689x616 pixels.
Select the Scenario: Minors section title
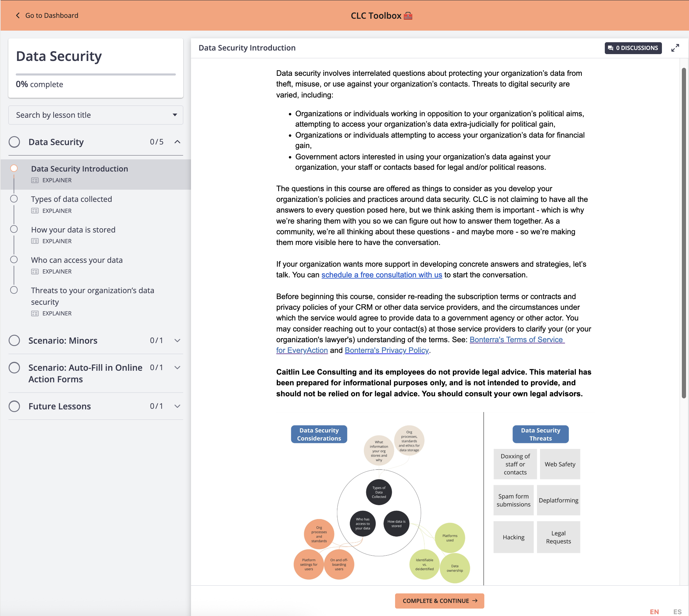63,340
